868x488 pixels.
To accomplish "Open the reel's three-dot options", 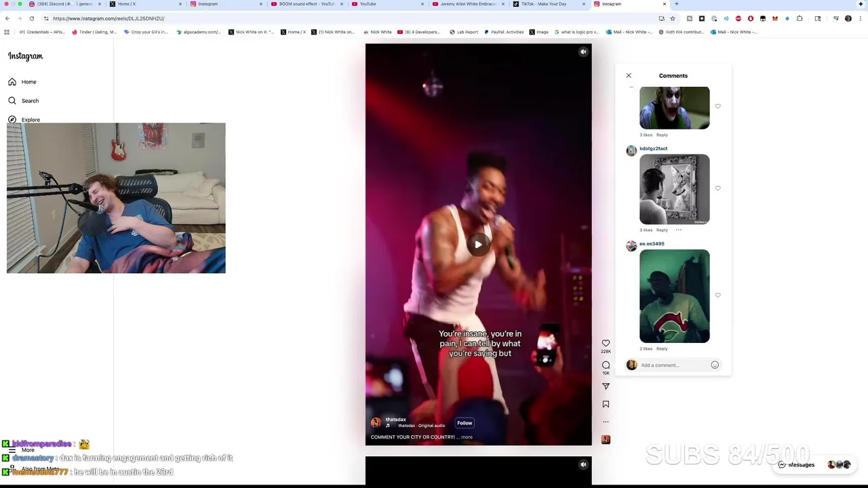I will click(x=606, y=422).
